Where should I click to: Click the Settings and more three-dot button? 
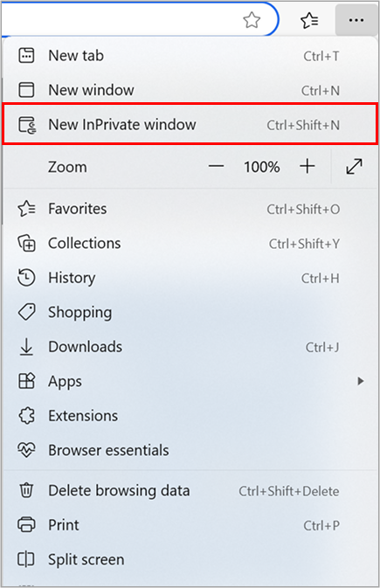356,20
